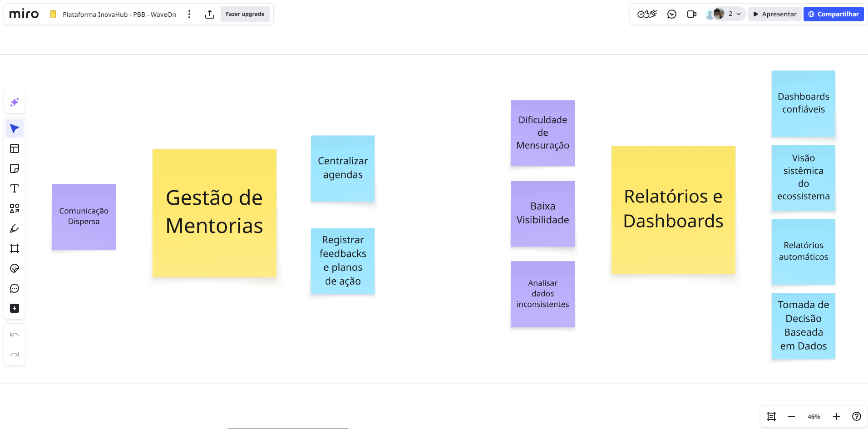
Task: Open the help question mark menu
Action: tap(856, 416)
